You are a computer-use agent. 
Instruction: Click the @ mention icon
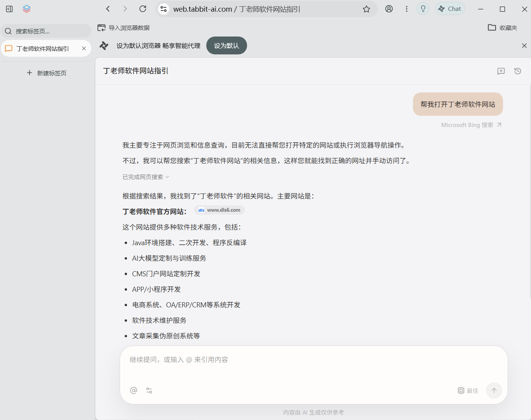tap(134, 390)
